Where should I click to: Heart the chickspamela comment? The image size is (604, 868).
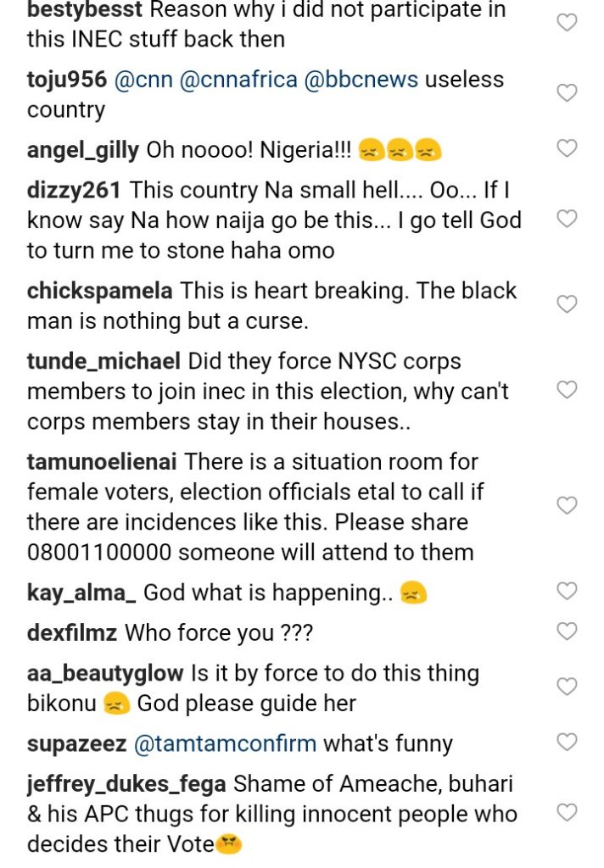point(567,303)
